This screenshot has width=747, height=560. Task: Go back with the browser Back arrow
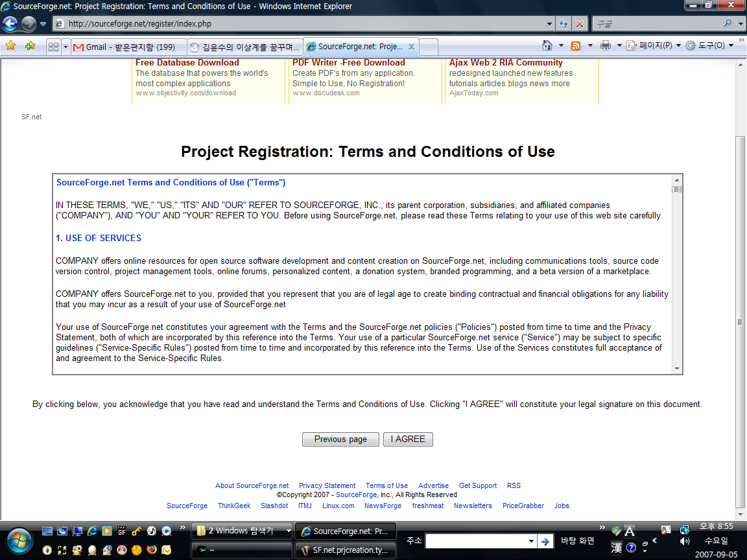point(10,23)
